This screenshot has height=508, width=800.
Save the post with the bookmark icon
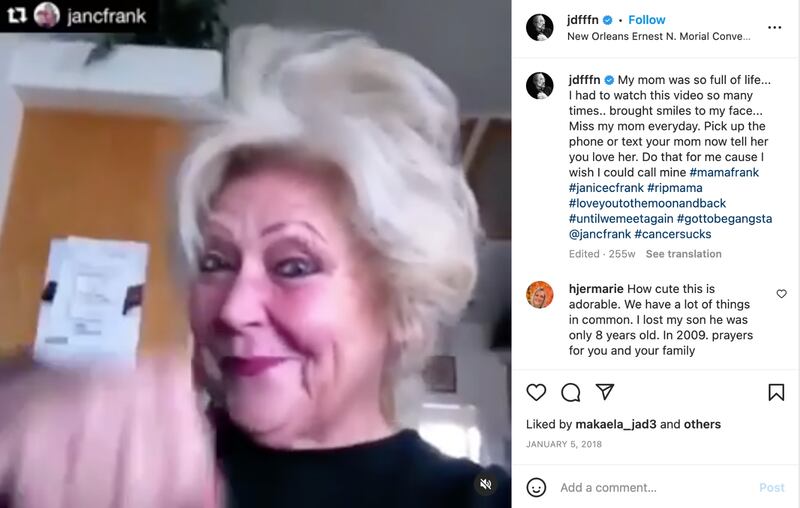pyautogui.click(x=776, y=392)
